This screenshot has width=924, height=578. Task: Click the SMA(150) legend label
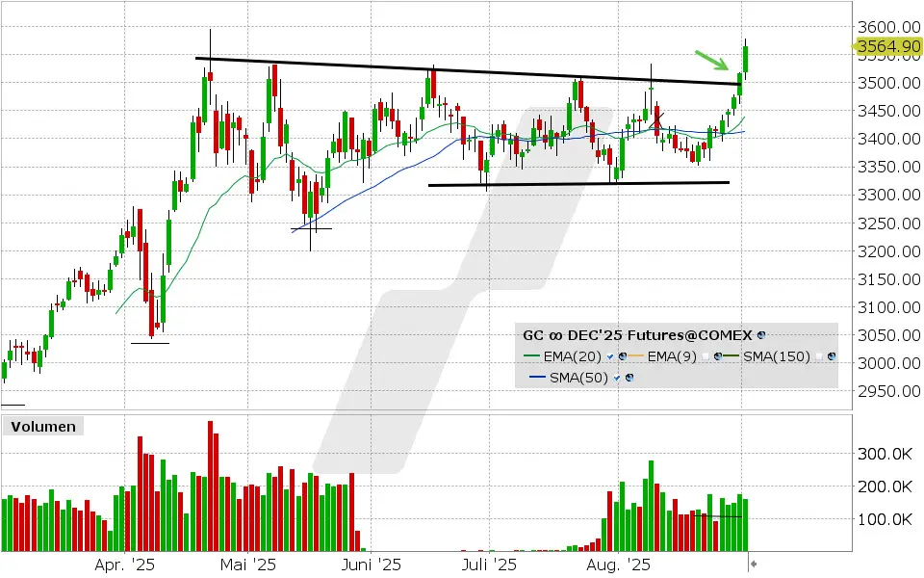(x=777, y=356)
